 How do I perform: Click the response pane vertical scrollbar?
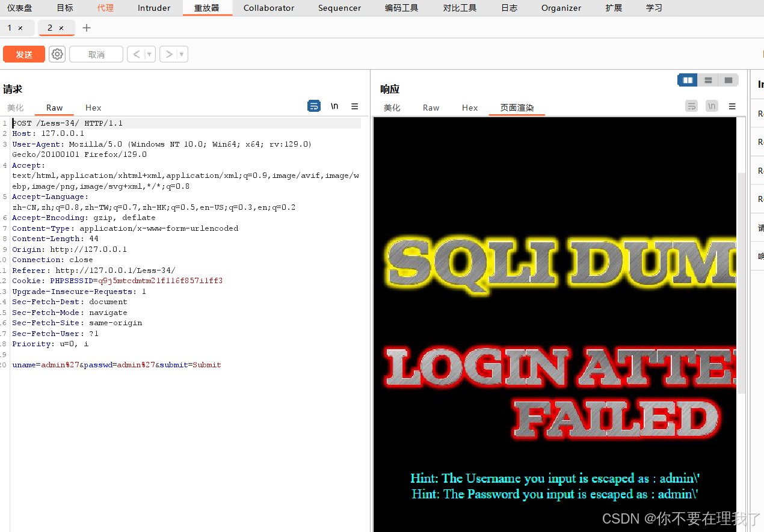[x=741, y=283]
